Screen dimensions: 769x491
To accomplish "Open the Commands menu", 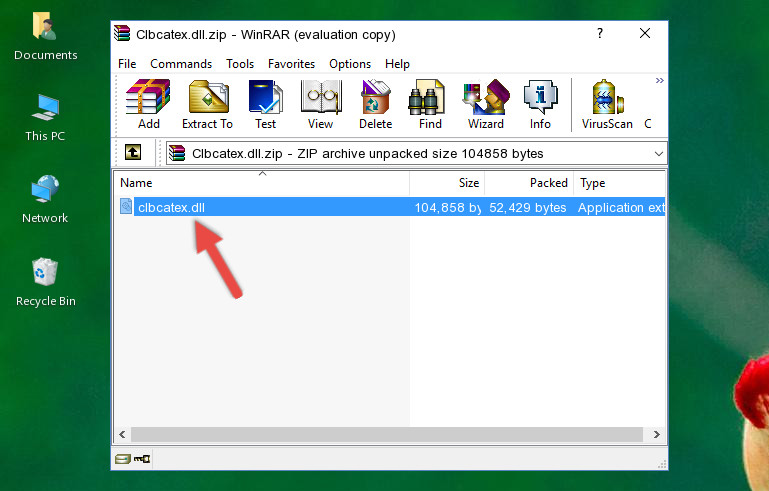I will pyautogui.click(x=181, y=64).
